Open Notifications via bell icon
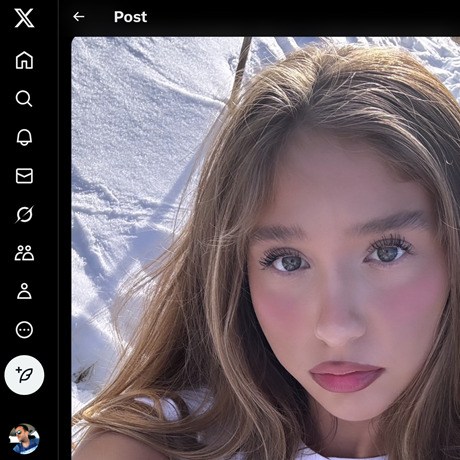This screenshot has height=460, width=460. (x=24, y=137)
